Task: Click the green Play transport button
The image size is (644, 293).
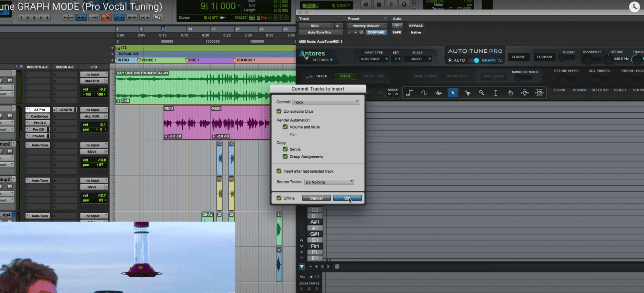Action: click(x=391, y=4)
